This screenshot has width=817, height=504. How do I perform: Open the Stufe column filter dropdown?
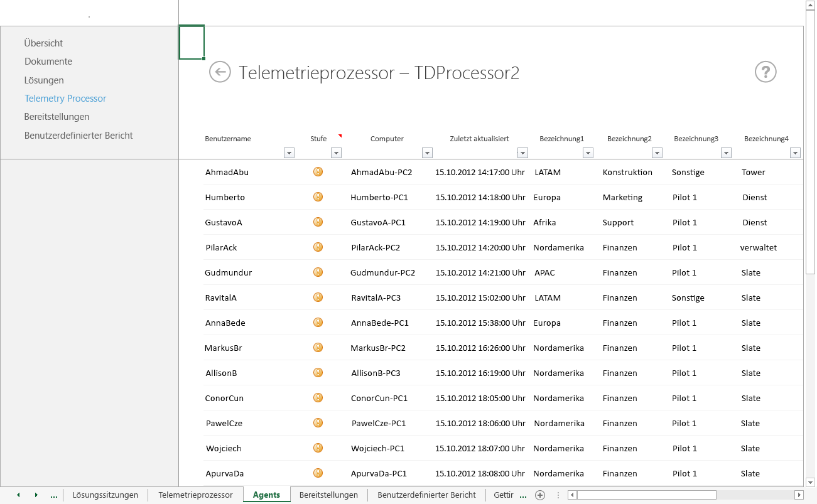[x=336, y=153]
